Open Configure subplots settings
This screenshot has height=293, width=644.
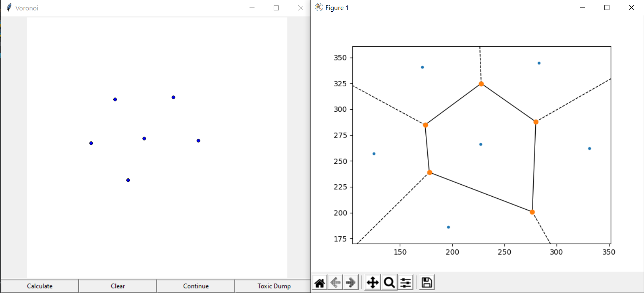point(405,283)
